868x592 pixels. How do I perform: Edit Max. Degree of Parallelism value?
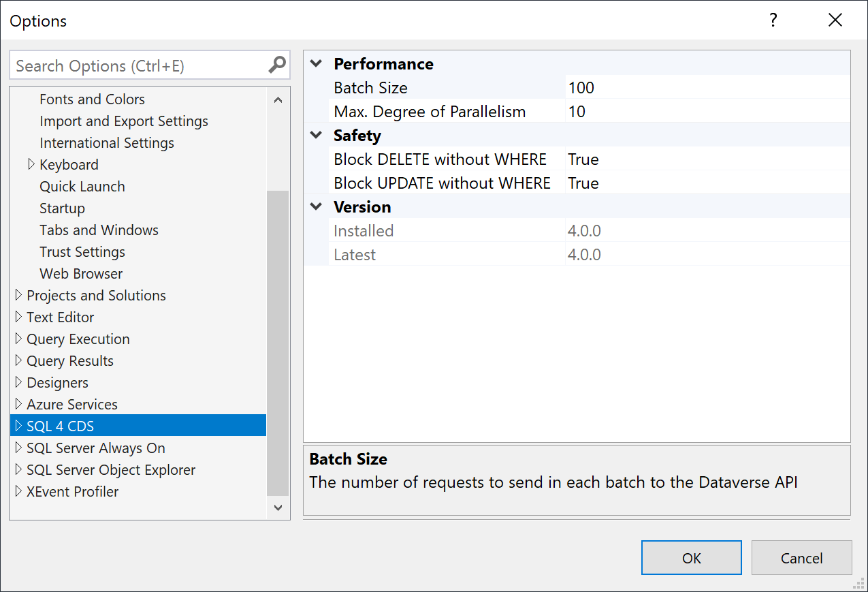(707, 112)
